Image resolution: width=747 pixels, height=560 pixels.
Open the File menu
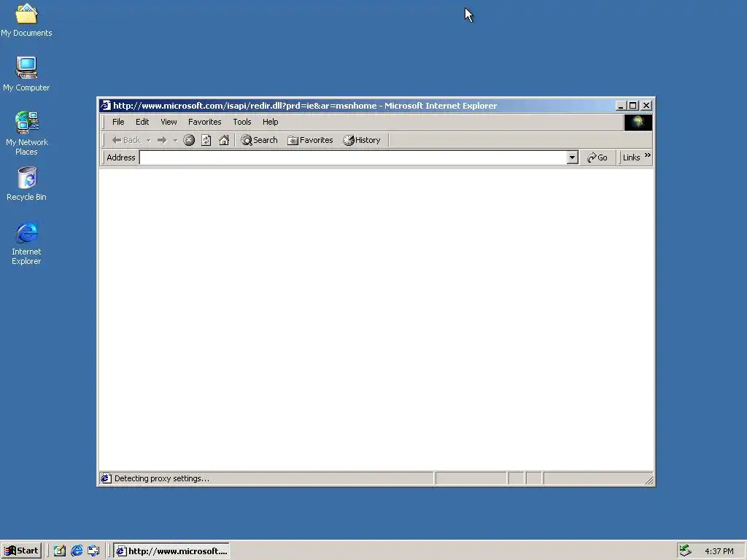coord(118,122)
